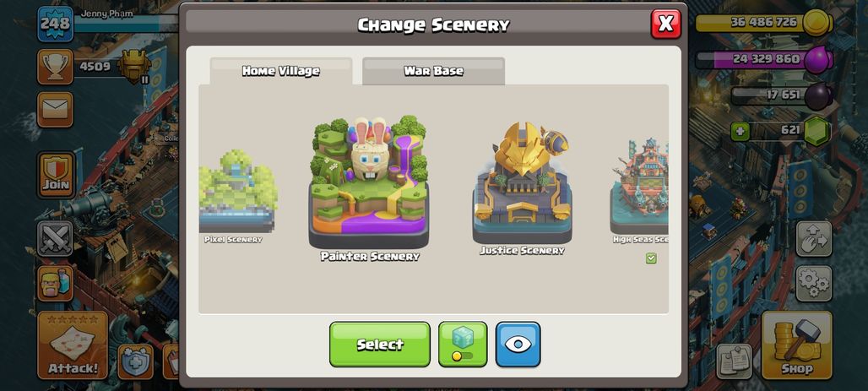
Task: Click the green Select button
Action: coord(380,344)
